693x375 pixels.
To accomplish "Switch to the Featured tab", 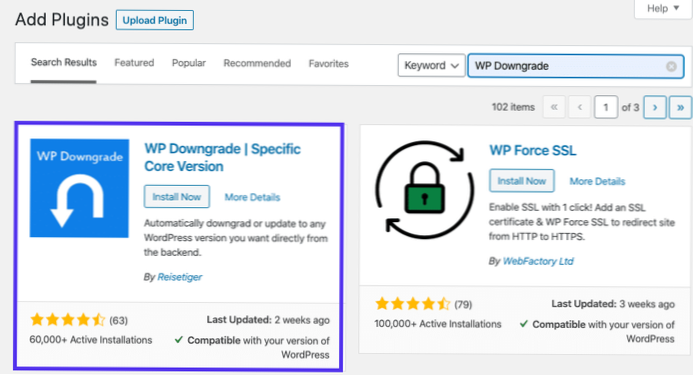I will 134,63.
